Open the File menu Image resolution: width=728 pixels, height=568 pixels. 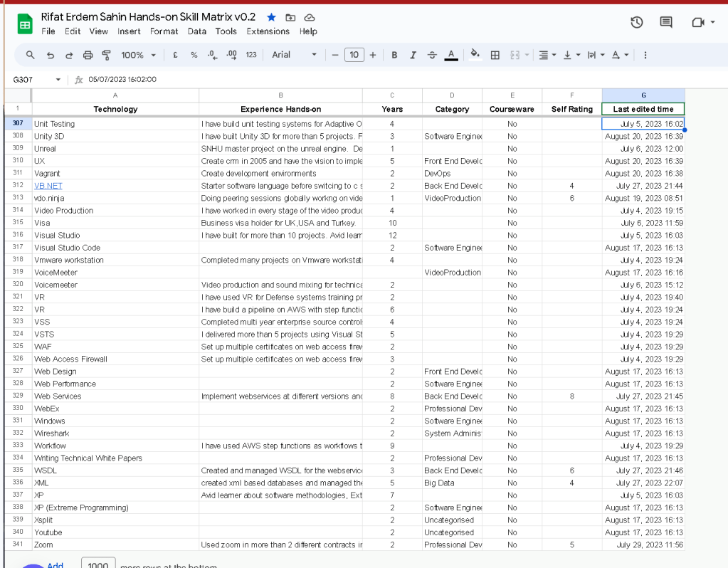coord(48,31)
